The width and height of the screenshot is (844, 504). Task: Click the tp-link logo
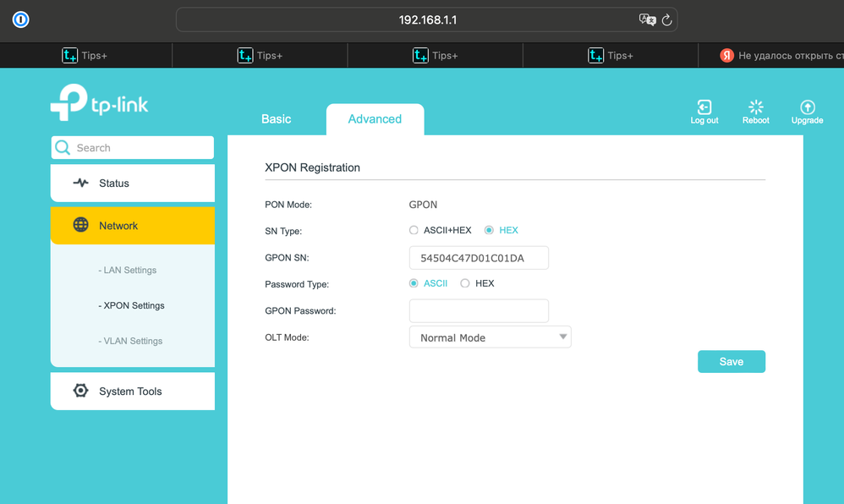coord(99,102)
